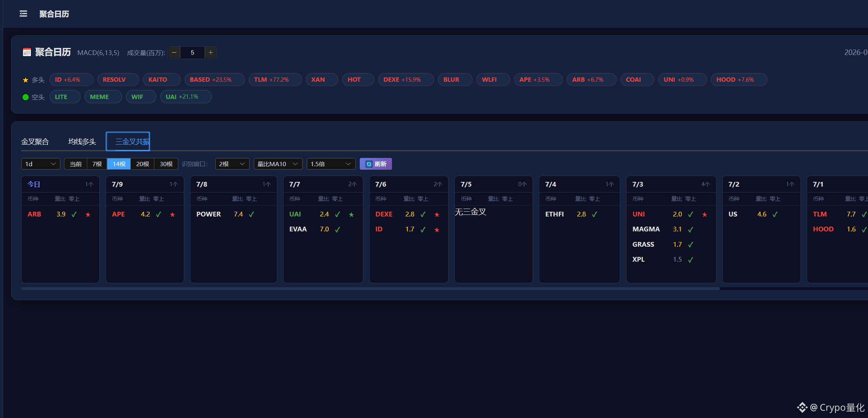Click the red star in 7/6 ID row

click(437, 230)
